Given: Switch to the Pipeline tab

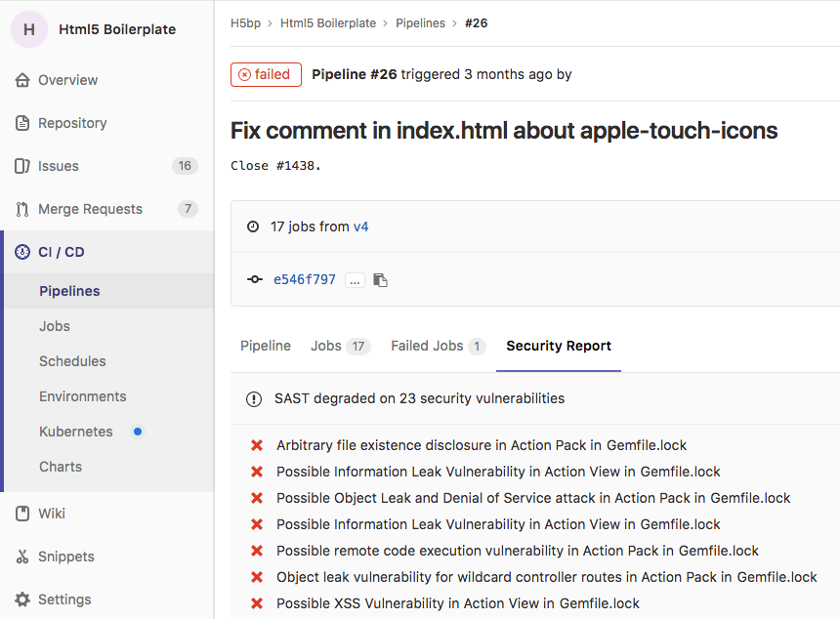Looking at the screenshot, I should point(266,346).
